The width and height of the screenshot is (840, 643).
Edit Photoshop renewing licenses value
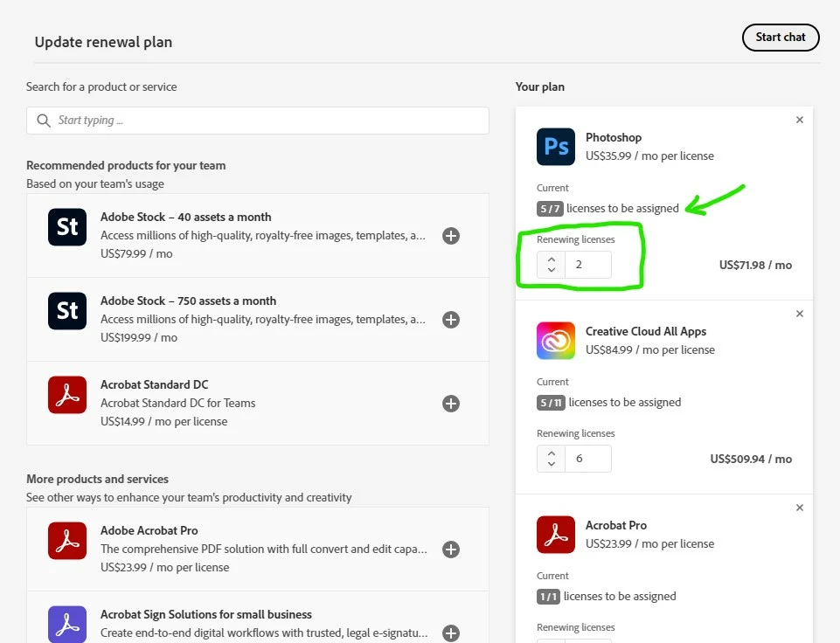click(587, 265)
